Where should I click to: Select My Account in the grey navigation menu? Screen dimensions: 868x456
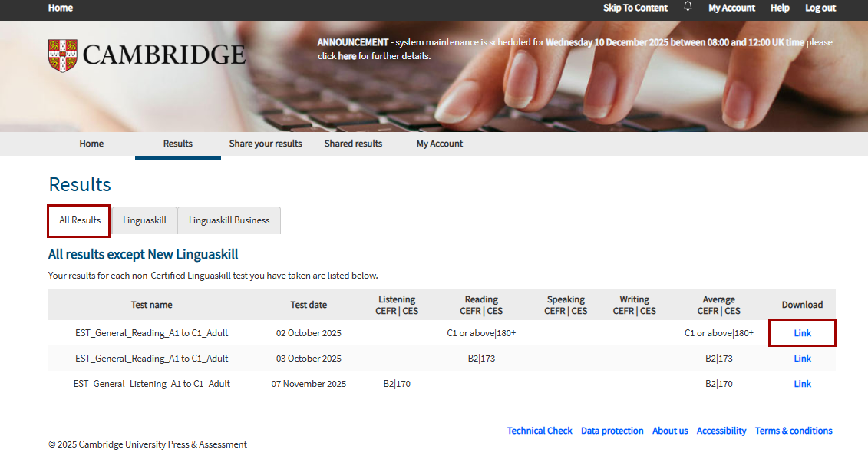click(x=440, y=144)
